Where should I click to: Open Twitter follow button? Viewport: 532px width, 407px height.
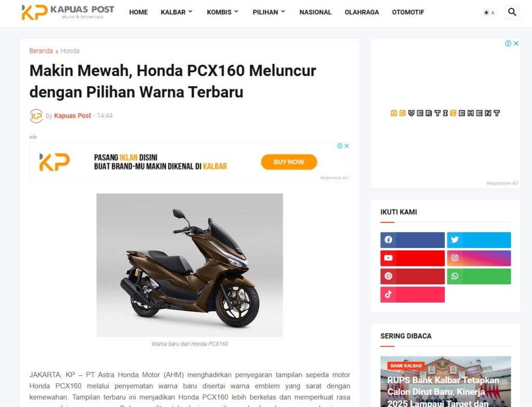pos(478,240)
